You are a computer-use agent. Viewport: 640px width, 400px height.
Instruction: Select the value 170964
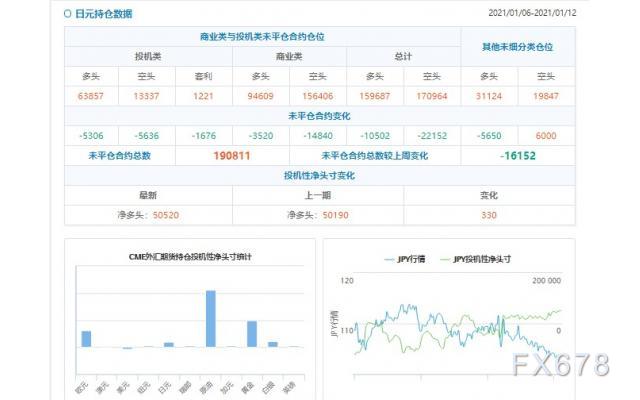[432, 96]
